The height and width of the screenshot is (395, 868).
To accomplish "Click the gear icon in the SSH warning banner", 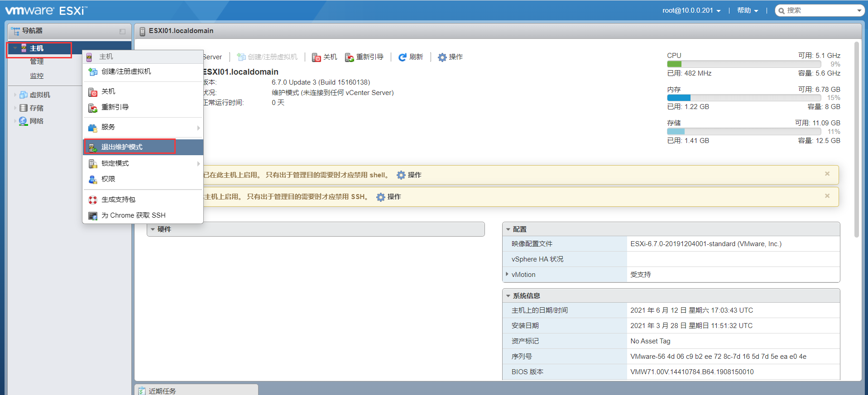I will tap(381, 197).
